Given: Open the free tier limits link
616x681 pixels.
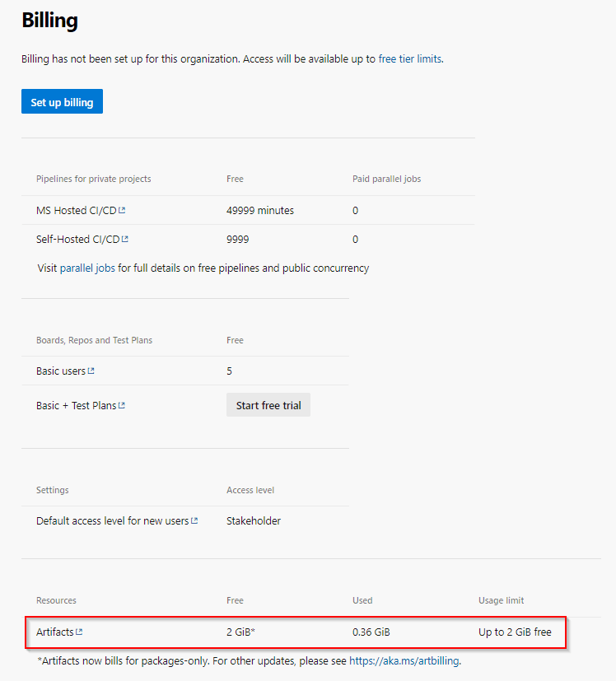Looking at the screenshot, I should click(409, 59).
